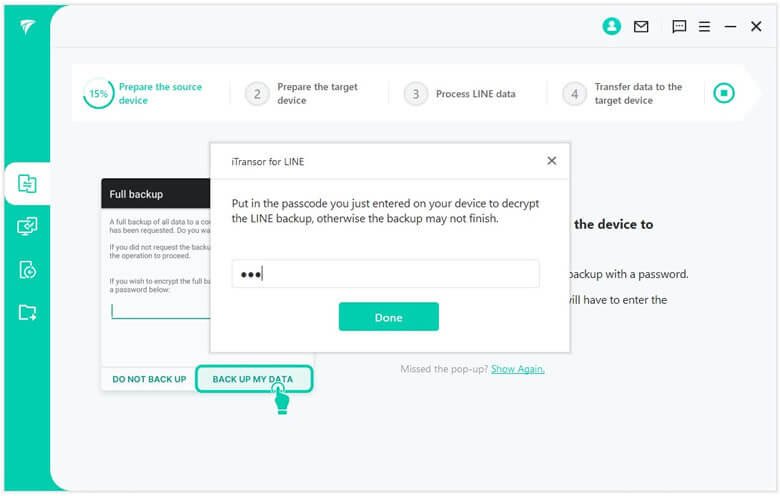Open the transfer LINE data sidebar icon
Viewport: 780px width, 496px height.
pyautogui.click(x=27, y=184)
